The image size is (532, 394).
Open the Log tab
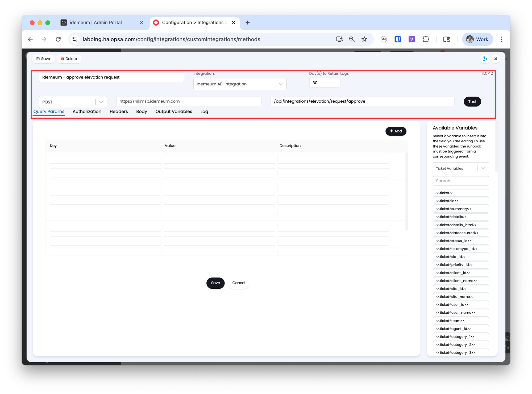click(x=204, y=111)
